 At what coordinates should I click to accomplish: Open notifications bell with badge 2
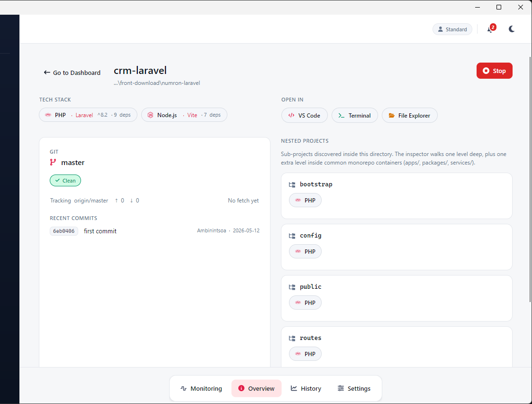[491, 29]
